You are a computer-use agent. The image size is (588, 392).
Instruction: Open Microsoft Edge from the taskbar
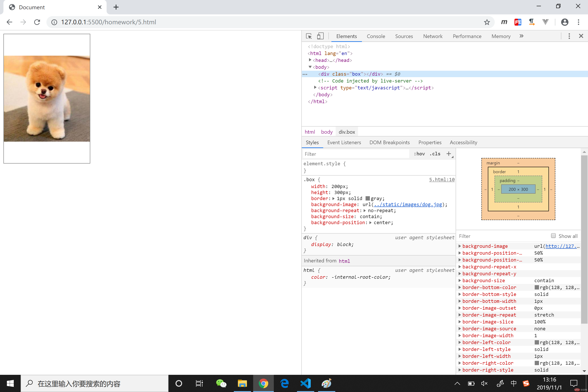click(285, 383)
